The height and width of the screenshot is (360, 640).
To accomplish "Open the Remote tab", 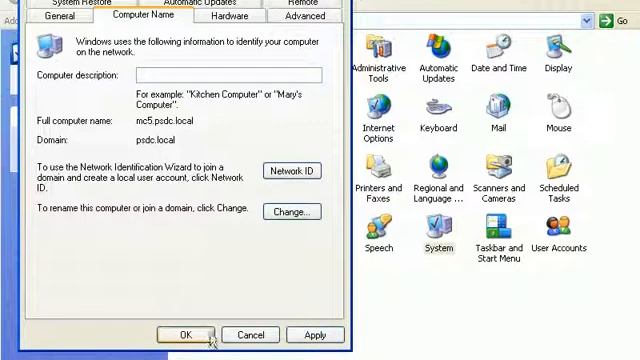I will click(302, 3).
